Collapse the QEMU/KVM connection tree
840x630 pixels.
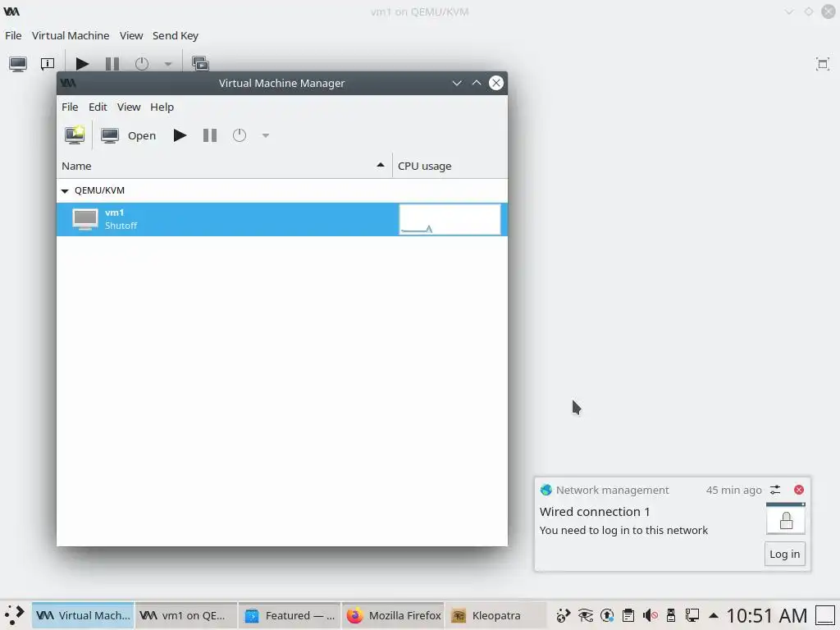(x=65, y=190)
